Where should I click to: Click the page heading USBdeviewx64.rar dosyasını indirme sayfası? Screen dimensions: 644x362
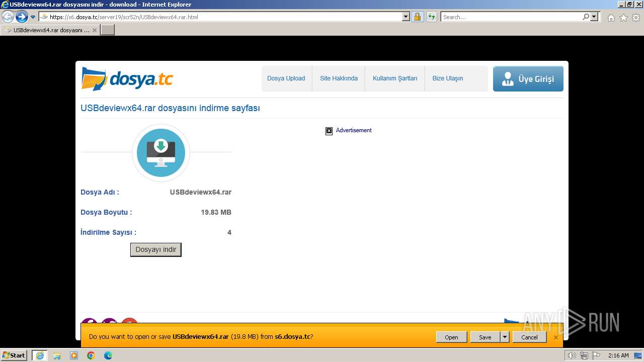click(x=170, y=108)
